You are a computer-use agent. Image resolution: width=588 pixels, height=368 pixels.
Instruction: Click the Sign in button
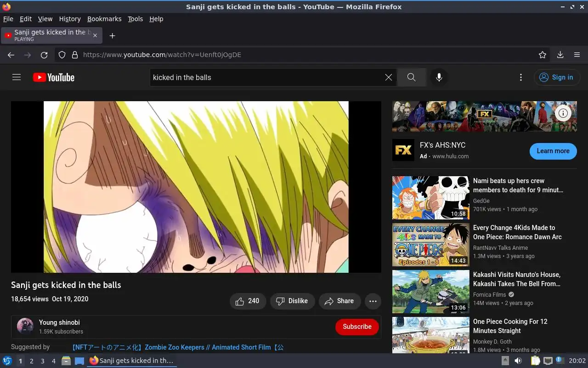tap(557, 77)
